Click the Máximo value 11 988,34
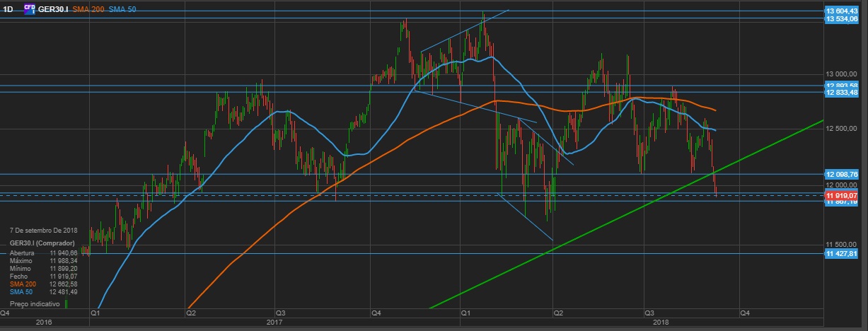 (63, 260)
